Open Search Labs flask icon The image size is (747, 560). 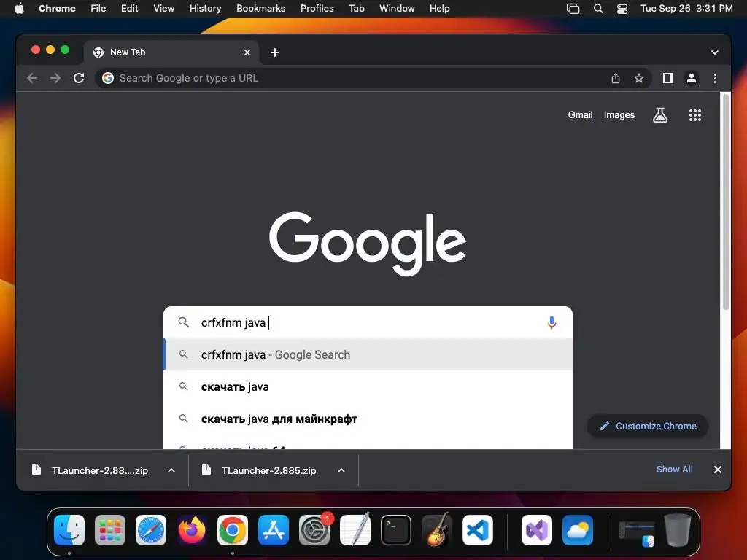(659, 114)
